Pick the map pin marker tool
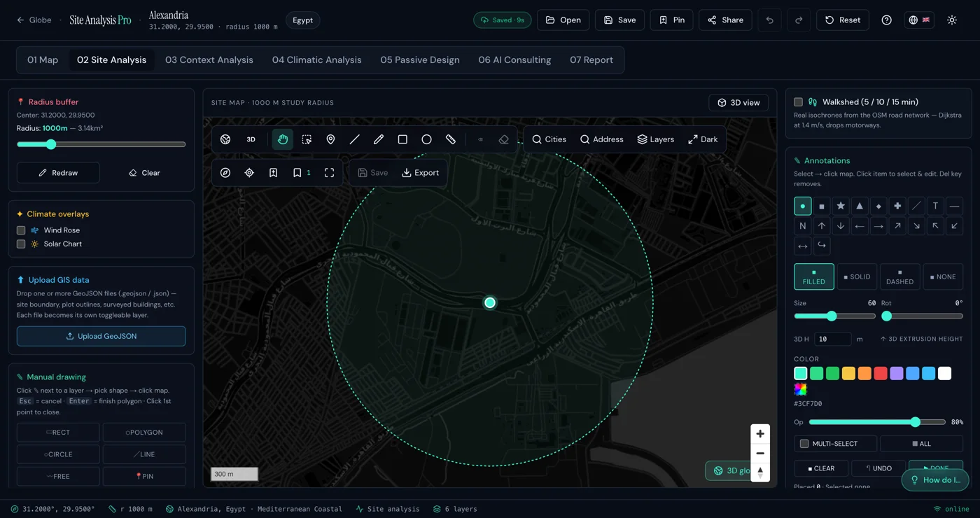This screenshot has height=518, width=980. [x=330, y=139]
